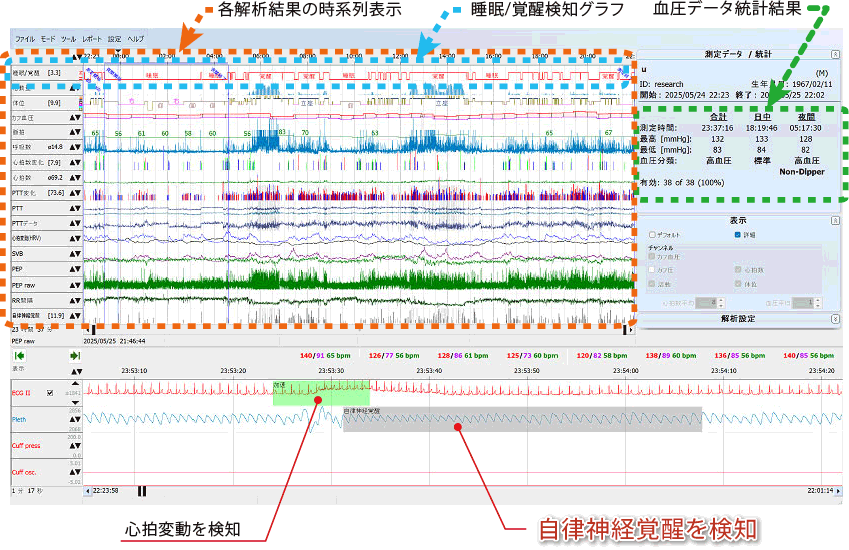
Task: Click scale arrows on the PEP raw row
Action: point(73,285)
